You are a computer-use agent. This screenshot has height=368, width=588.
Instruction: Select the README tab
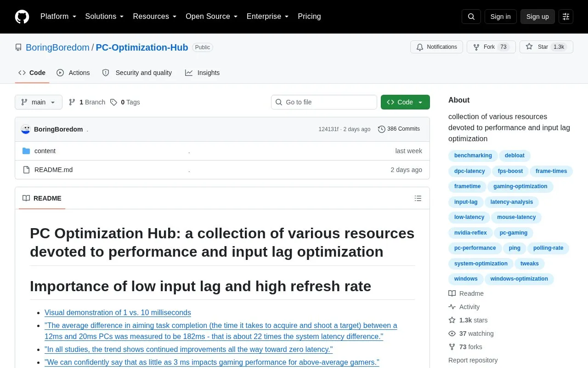42,198
